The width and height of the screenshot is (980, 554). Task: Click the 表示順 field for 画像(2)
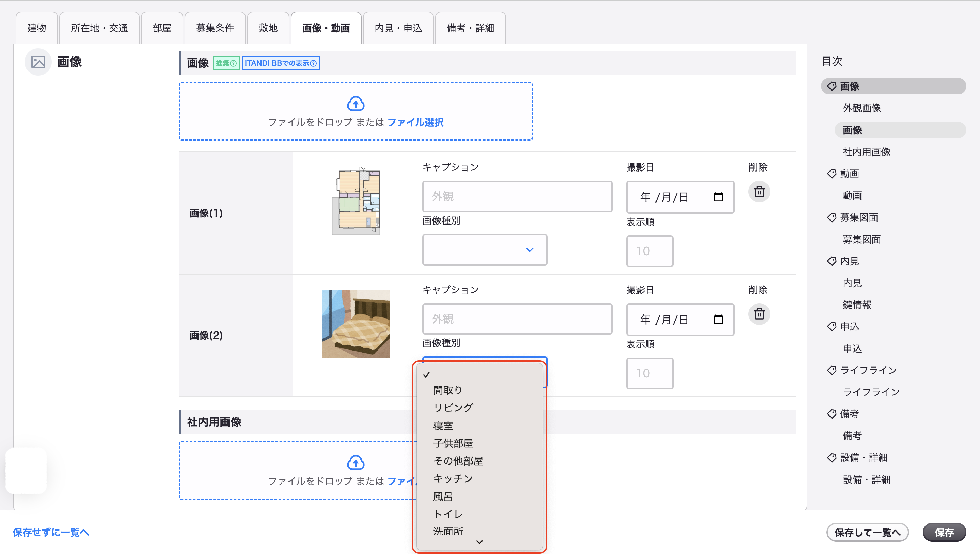649,373
